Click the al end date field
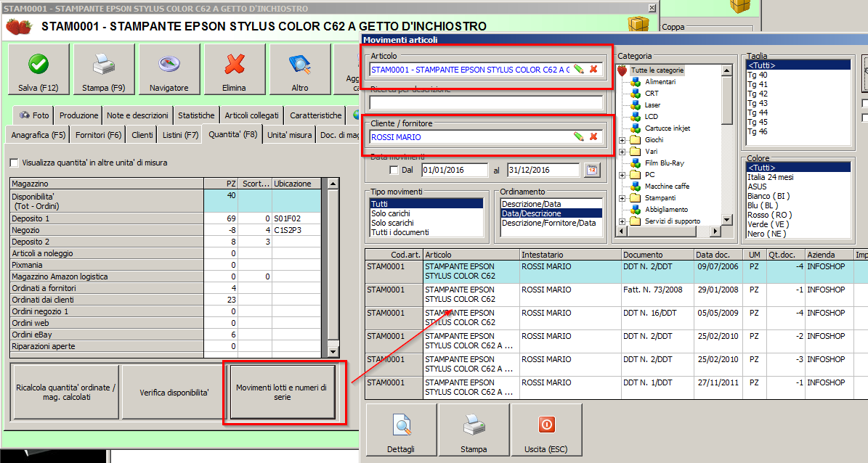This screenshot has height=463, width=868. click(x=543, y=170)
